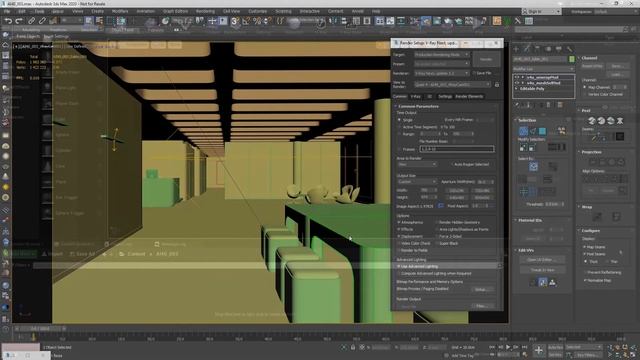Viewport: 640px width, 360px height.
Task: Open the Customize menu
Action: point(258,11)
